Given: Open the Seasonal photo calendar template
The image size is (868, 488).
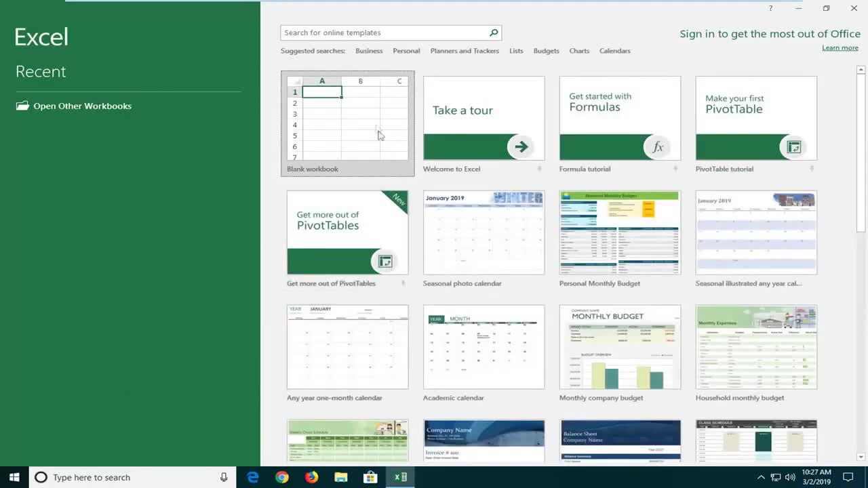Looking at the screenshot, I should pos(484,232).
